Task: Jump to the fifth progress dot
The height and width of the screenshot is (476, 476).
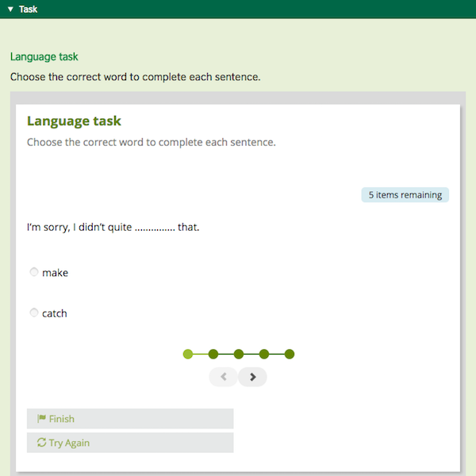Action: click(x=290, y=354)
